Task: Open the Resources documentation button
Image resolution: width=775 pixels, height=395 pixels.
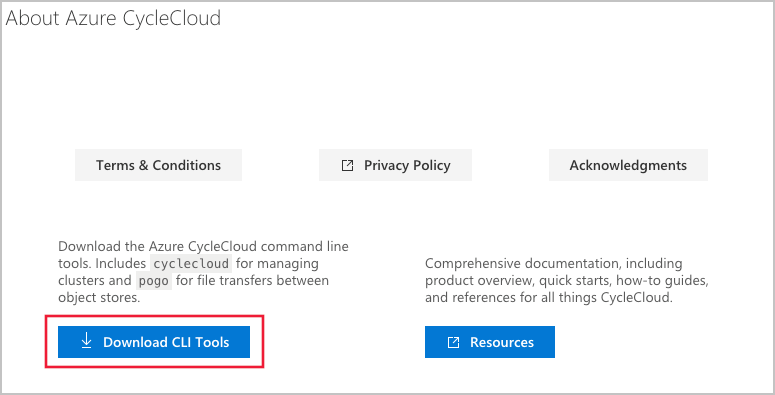Action: [490, 342]
